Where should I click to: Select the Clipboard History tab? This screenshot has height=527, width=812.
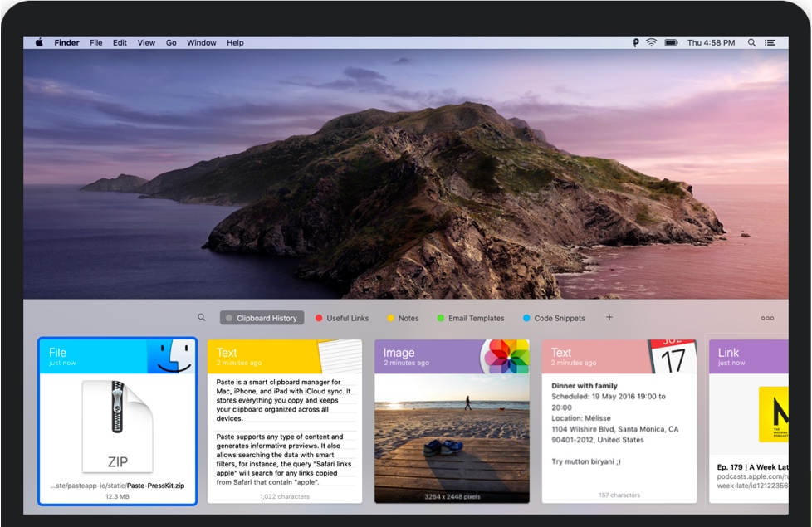pos(262,318)
